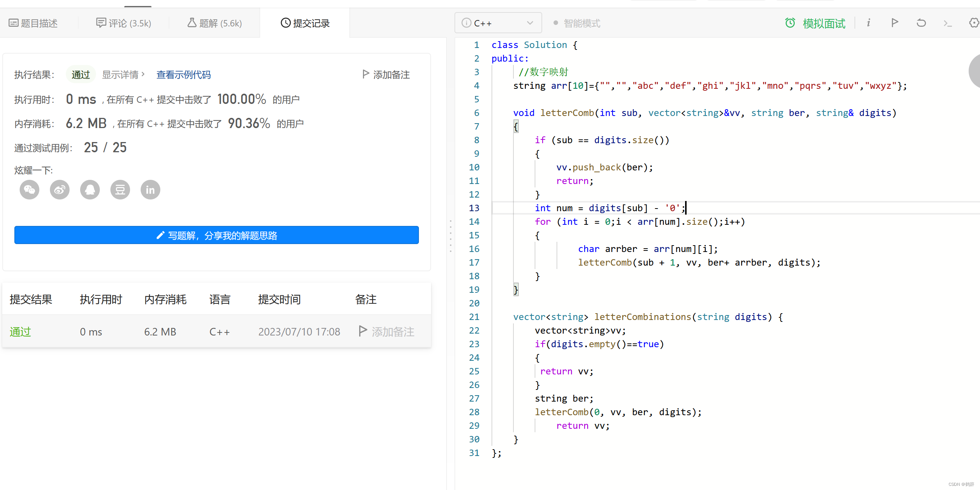Select the 提交记录 tab
Image resolution: width=980 pixels, height=490 pixels.
pos(305,23)
